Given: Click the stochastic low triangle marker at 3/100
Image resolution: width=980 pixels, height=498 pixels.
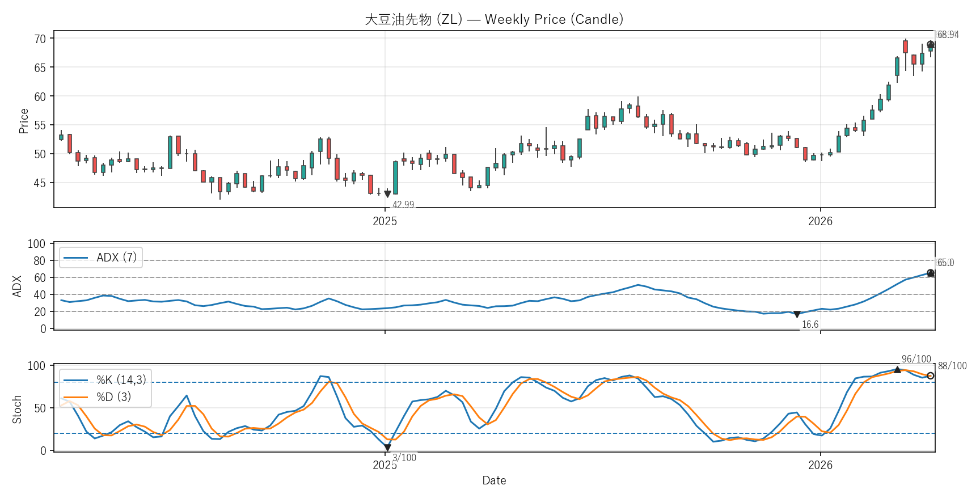Looking at the screenshot, I should click(387, 448).
